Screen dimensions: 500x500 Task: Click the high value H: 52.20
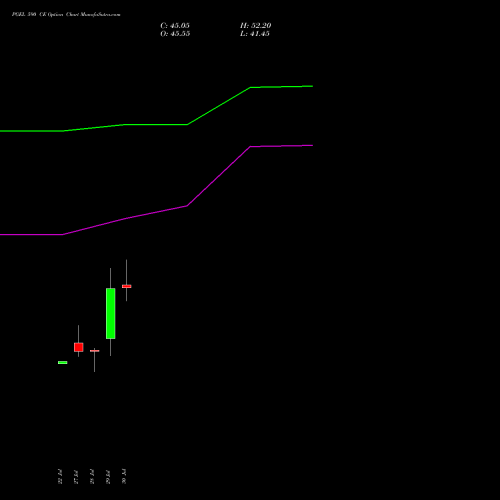click(x=255, y=26)
